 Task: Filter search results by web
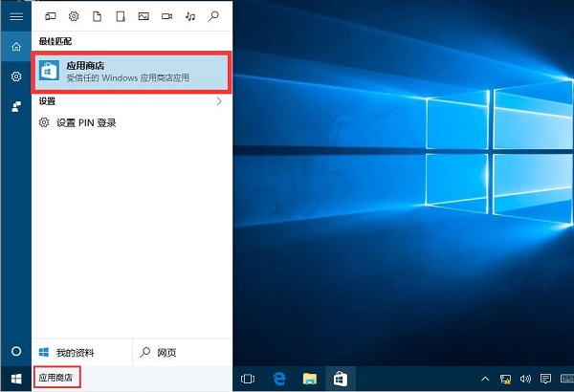[213, 16]
